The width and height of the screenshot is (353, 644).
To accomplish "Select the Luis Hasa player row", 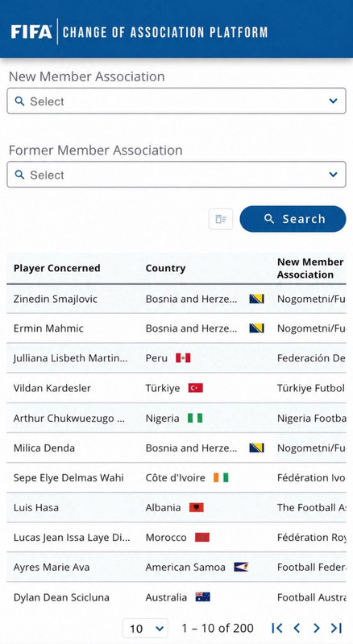I will 176,508.
